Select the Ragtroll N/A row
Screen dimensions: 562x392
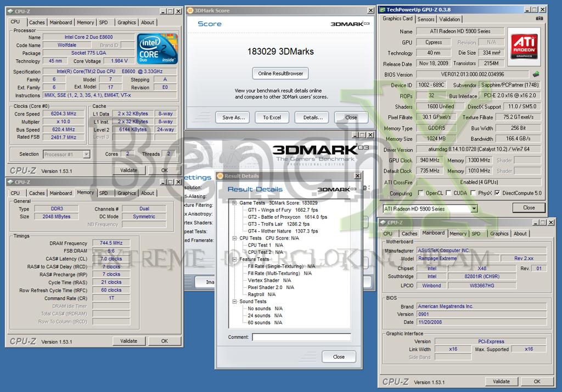tap(262, 294)
